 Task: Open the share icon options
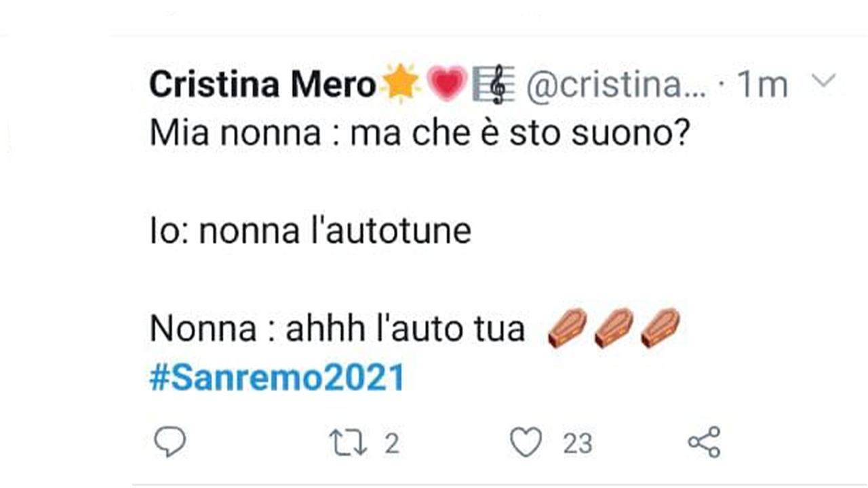pos(704,443)
